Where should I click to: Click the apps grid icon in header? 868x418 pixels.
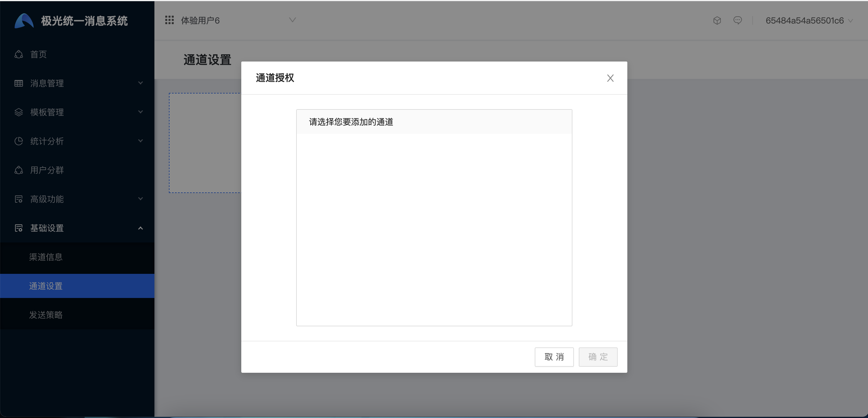(169, 20)
